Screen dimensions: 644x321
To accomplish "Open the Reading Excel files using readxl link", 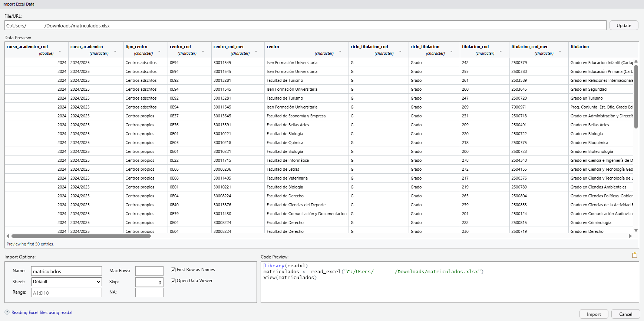I will coord(42,312).
